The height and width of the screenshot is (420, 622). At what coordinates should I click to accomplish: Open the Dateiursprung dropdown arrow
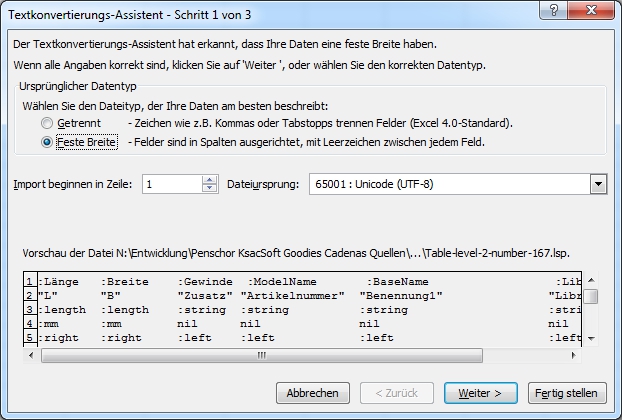pyautogui.click(x=598, y=184)
